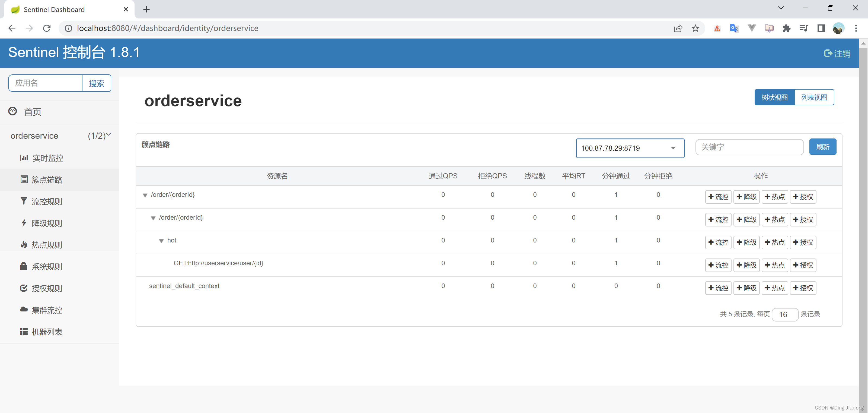Switch to 树状视图 tree view
This screenshot has height=413, width=868.
coord(774,97)
